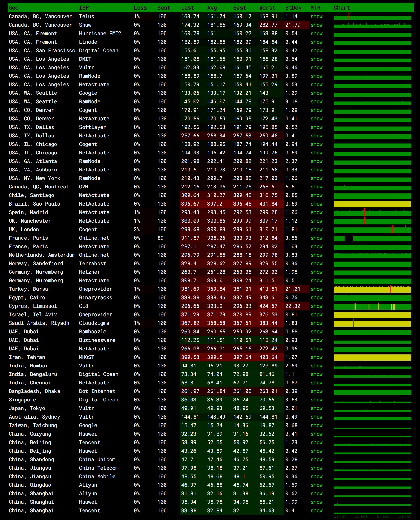Select 'Binaryracks' ISP text
Image resolution: width=420 pixels, height=520 pixels.
[95, 297]
